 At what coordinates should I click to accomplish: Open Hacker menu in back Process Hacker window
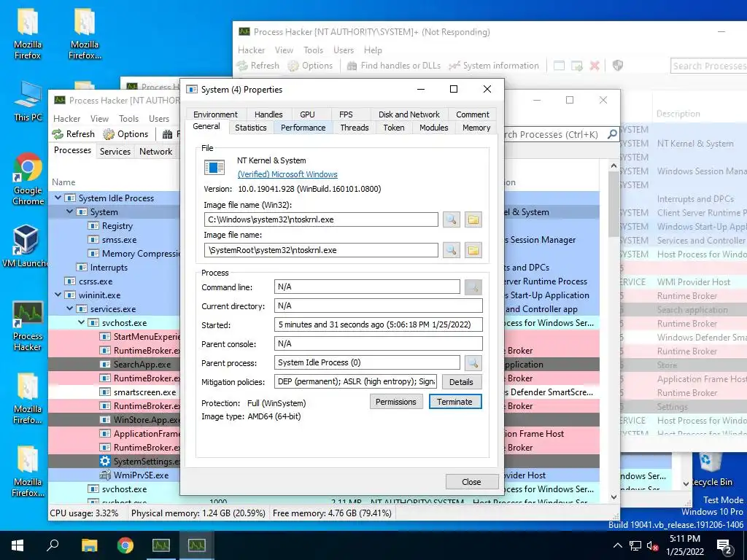251,50
